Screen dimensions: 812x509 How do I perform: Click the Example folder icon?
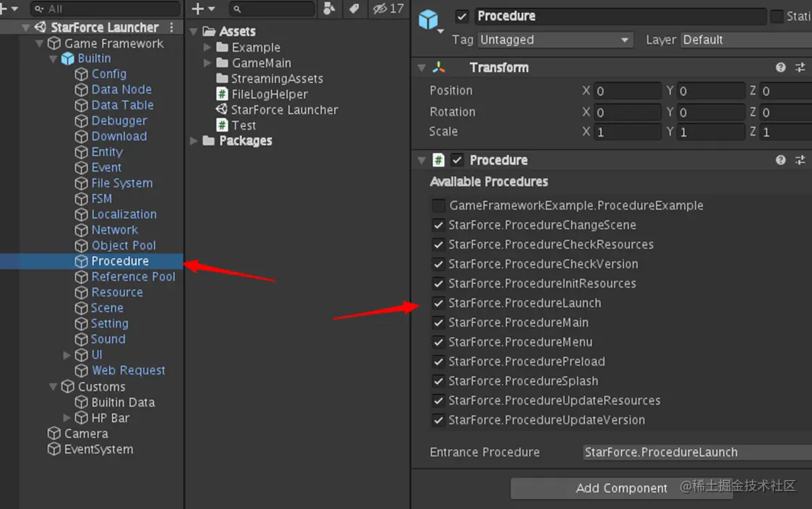click(x=222, y=47)
